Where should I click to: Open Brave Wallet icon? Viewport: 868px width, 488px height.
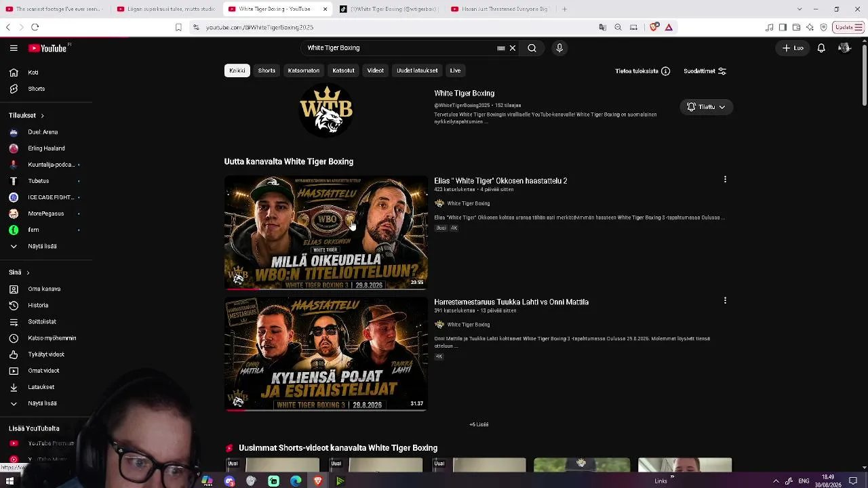[x=796, y=27]
